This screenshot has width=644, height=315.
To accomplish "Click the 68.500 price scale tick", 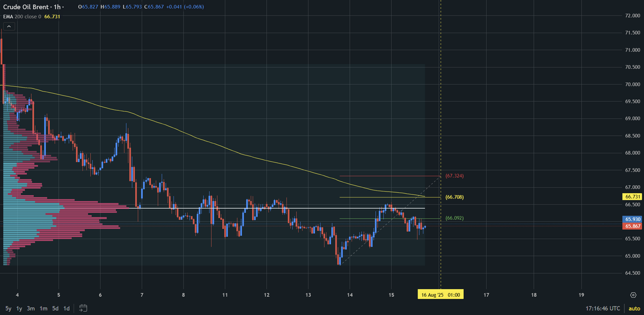I will (633, 136).
